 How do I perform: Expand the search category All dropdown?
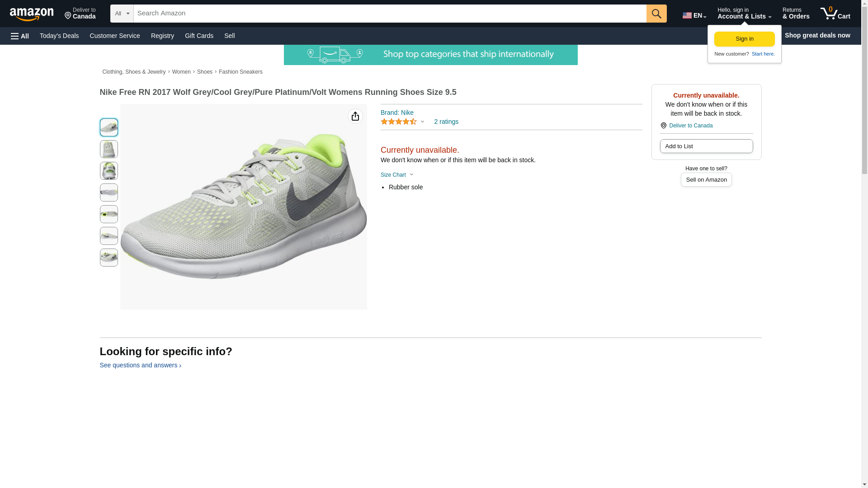click(x=122, y=14)
